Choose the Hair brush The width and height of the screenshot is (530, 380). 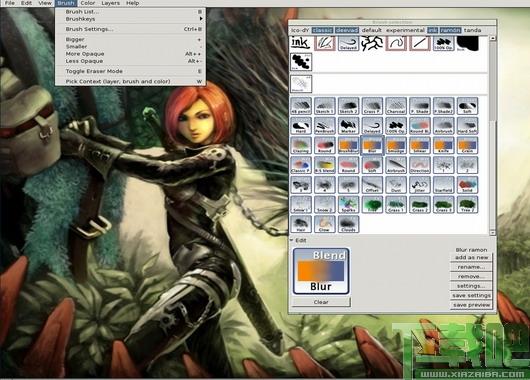pyautogui.click(x=301, y=224)
